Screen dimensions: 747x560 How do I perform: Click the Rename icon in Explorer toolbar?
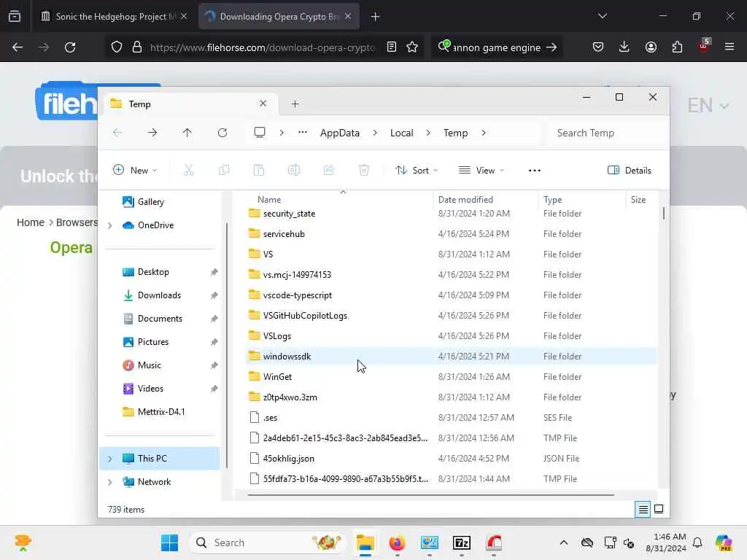click(x=294, y=170)
